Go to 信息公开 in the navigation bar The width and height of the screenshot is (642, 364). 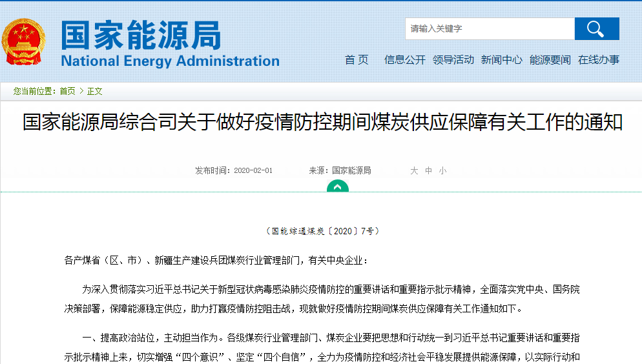[405, 60]
